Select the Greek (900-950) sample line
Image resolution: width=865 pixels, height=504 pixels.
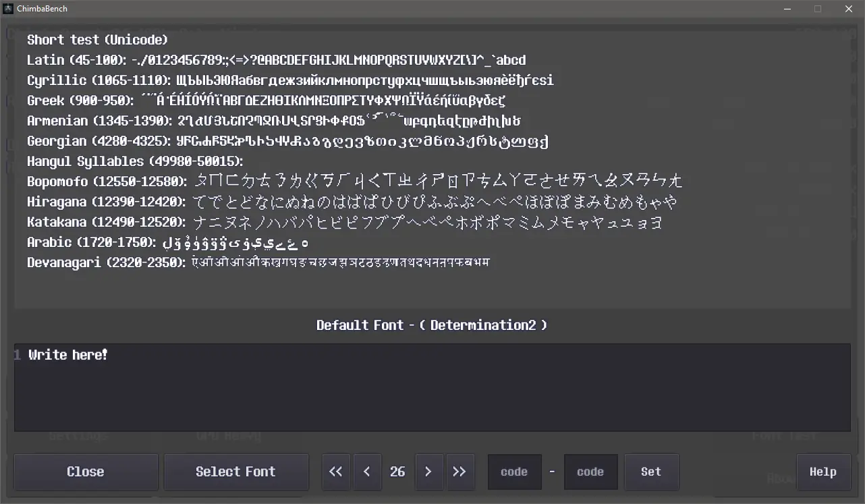[x=267, y=101]
